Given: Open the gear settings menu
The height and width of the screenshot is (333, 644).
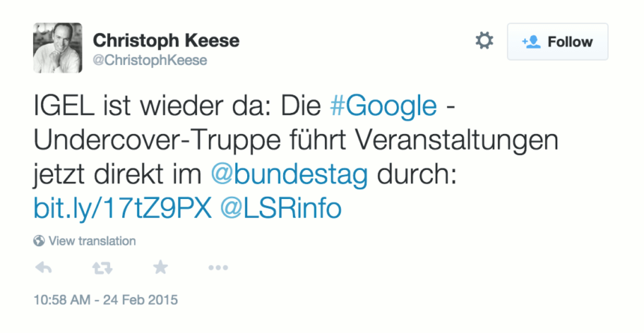Looking at the screenshot, I should (x=484, y=40).
